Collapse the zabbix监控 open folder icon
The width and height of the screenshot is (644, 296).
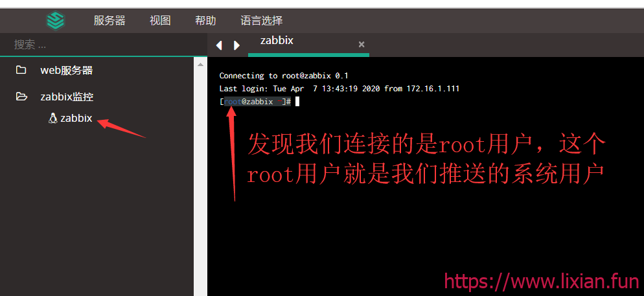[21, 97]
